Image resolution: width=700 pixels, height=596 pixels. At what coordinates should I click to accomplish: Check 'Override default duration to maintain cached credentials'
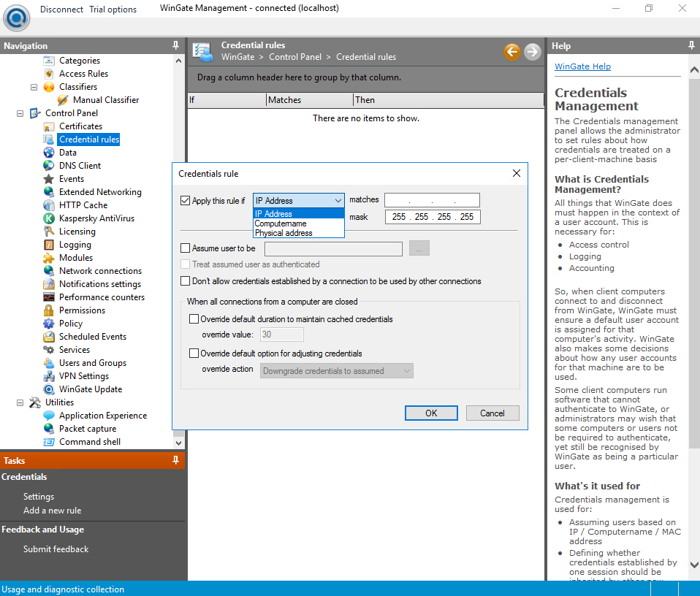(x=194, y=319)
